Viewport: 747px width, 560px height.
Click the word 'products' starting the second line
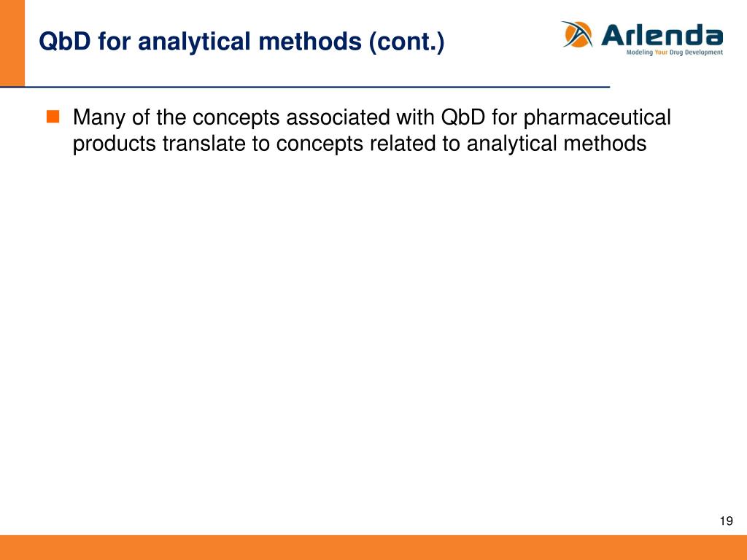(115, 144)
